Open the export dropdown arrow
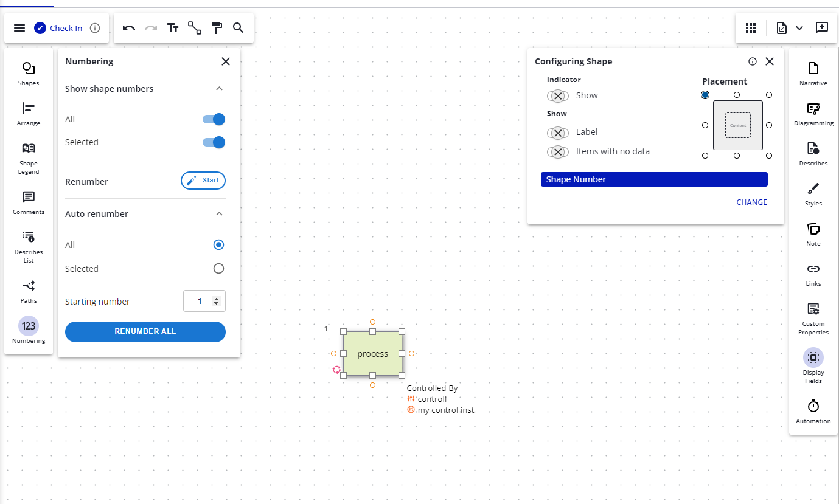This screenshot has width=839, height=504. tap(799, 28)
